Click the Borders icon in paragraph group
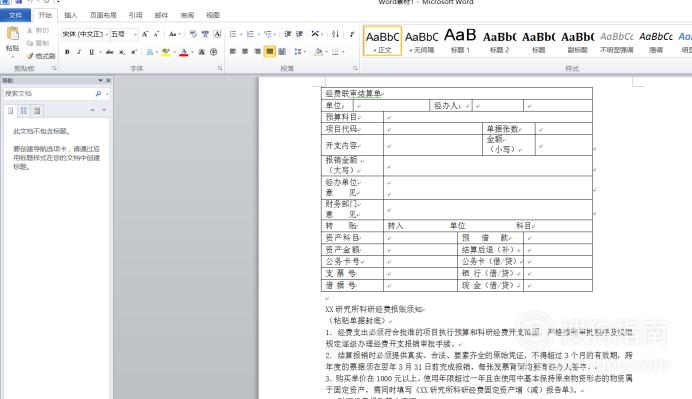 (335, 52)
